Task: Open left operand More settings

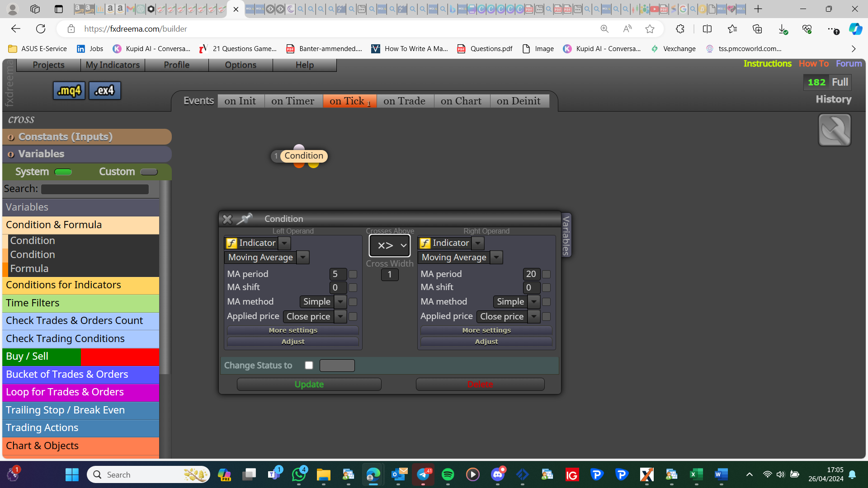Action: 293,330
